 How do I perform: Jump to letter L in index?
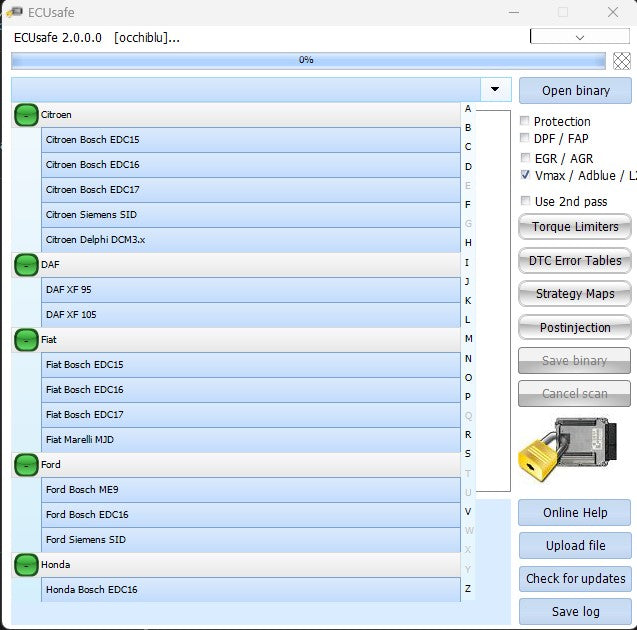pos(468,320)
